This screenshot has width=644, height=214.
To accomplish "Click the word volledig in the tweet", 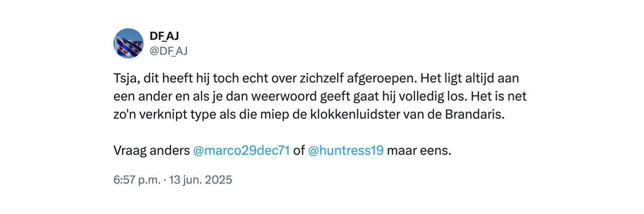I will 419,97.
